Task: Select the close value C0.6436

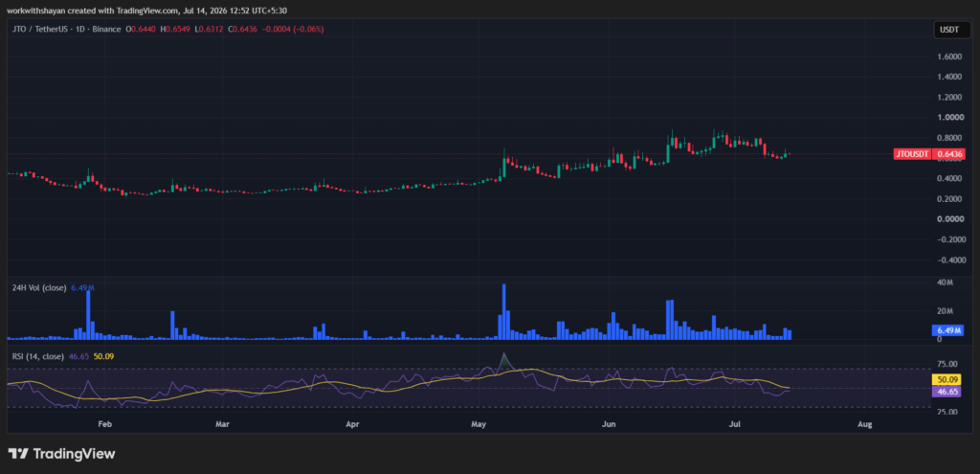Action: 242,29
